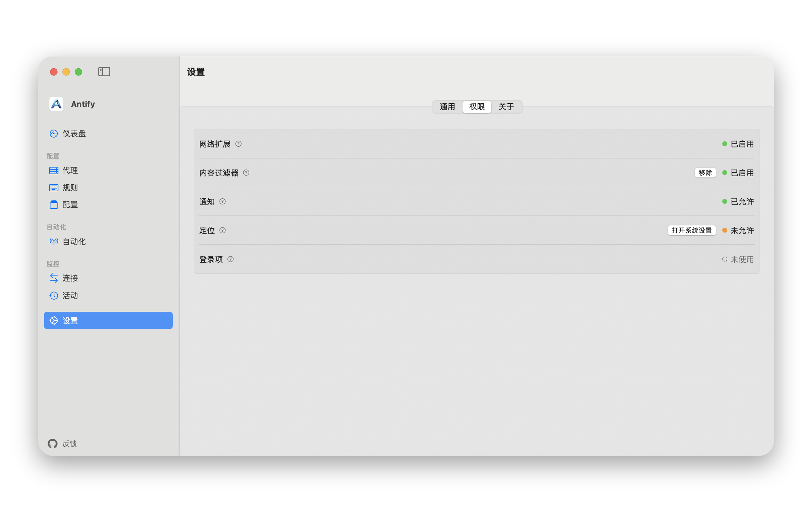Viewport: 812px width, 512px height.
Task: Open the 配置 profile item with box icon
Action: (108, 204)
